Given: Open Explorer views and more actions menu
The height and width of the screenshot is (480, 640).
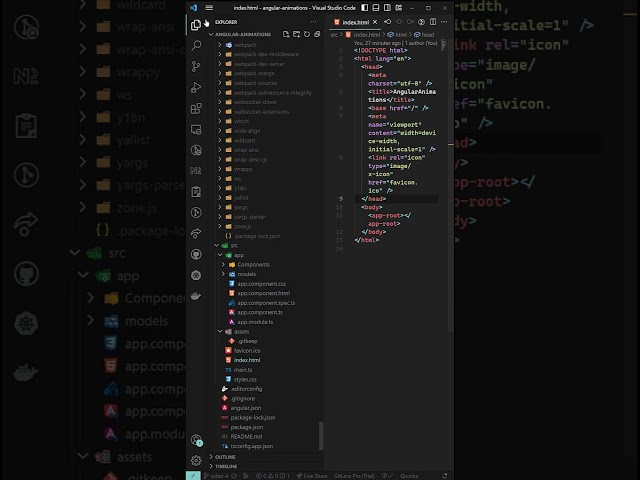Looking at the screenshot, I should [313, 22].
